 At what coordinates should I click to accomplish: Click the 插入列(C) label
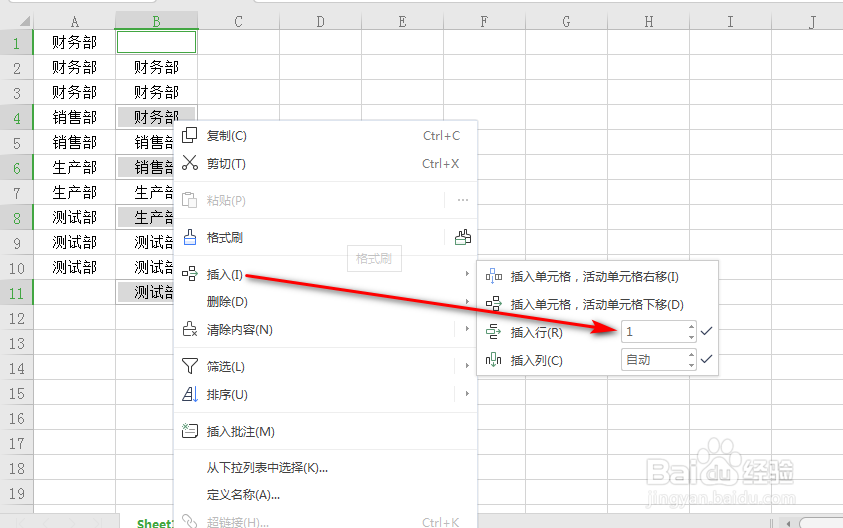click(x=536, y=360)
